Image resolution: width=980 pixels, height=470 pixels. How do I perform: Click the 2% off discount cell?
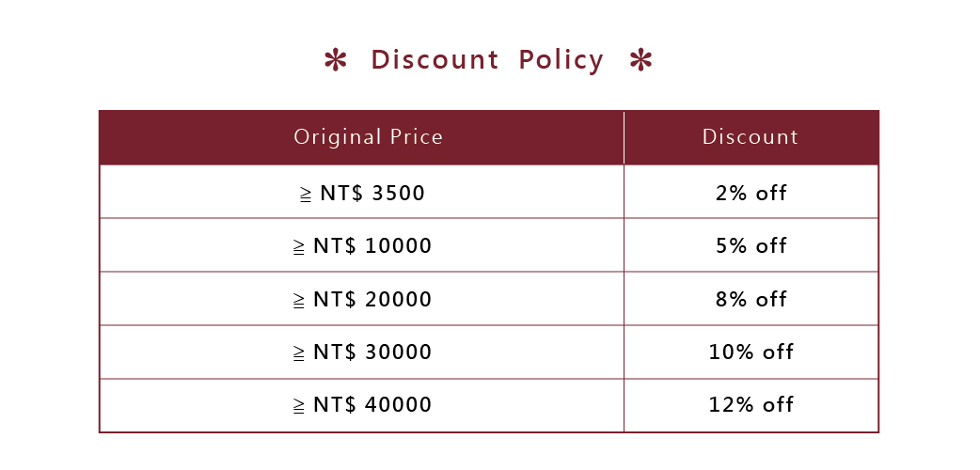tap(751, 192)
